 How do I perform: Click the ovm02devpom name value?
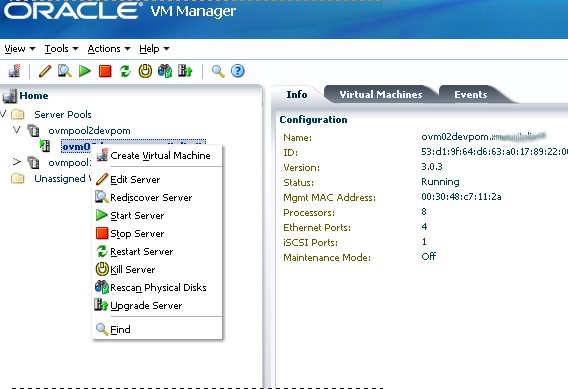pyautogui.click(x=483, y=137)
